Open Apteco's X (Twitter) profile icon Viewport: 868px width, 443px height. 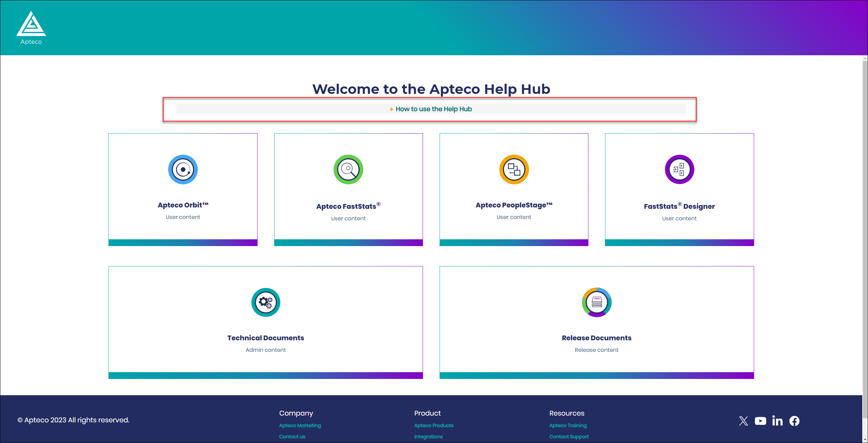click(743, 421)
